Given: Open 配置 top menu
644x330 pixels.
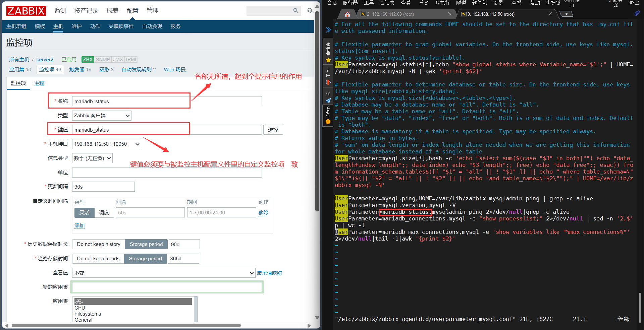Looking at the screenshot, I should 132,11.
